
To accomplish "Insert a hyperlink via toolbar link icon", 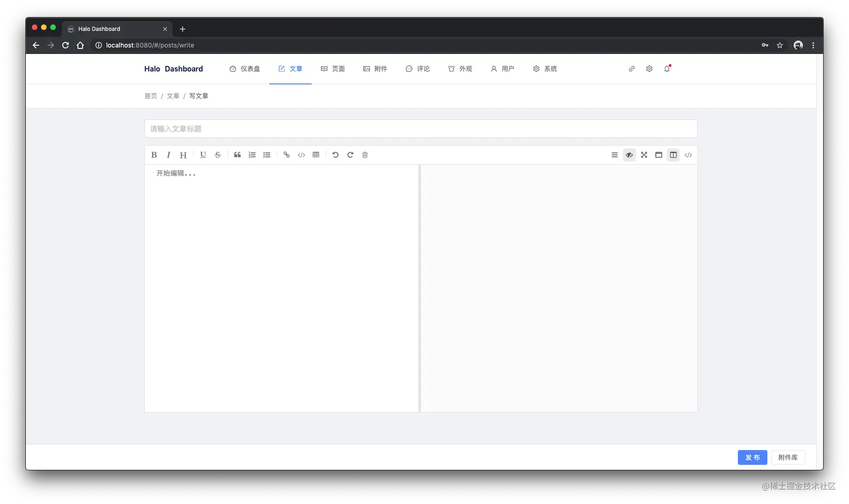I will [x=286, y=155].
